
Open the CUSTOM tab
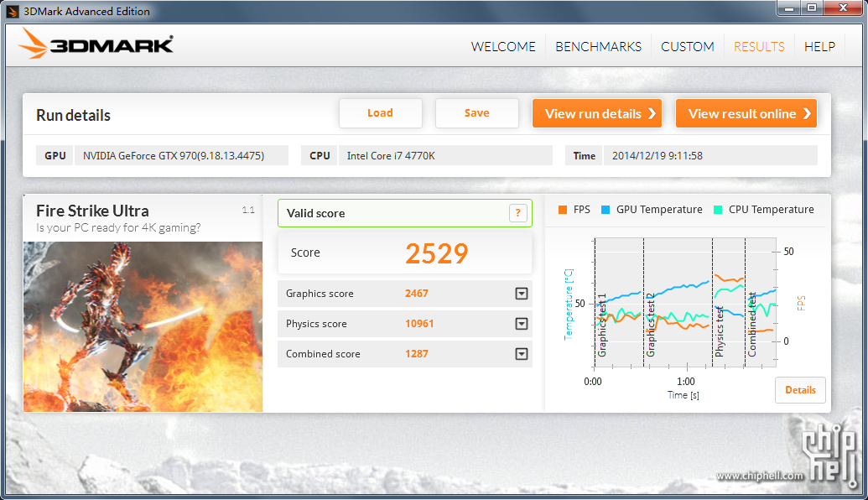[688, 46]
